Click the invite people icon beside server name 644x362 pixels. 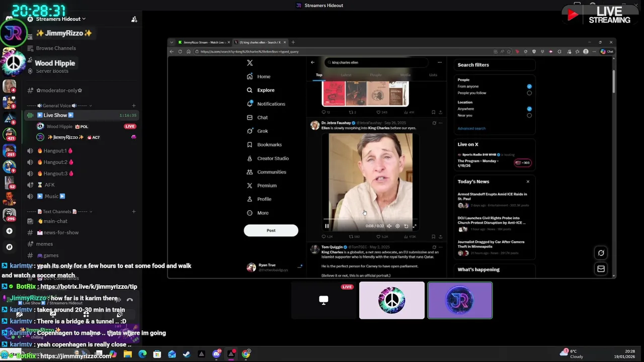click(x=134, y=19)
